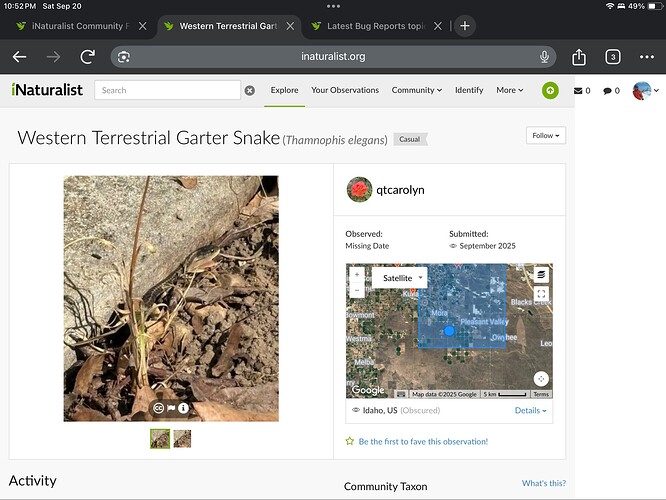Open messages envelope icon
This screenshot has height=500, width=666.
click(582, 90)
